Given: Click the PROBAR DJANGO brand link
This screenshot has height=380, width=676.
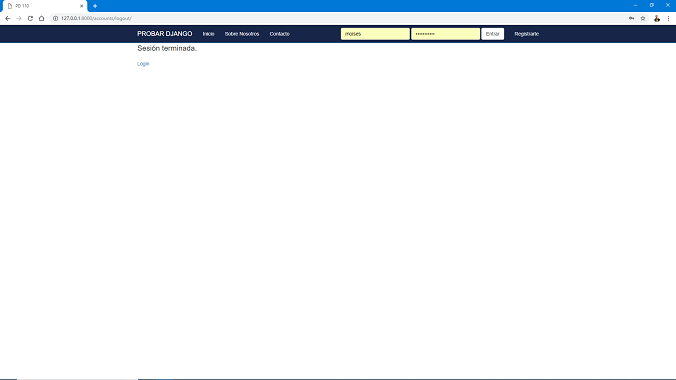Looking at the screenshot, I should [x=165, y=34].
